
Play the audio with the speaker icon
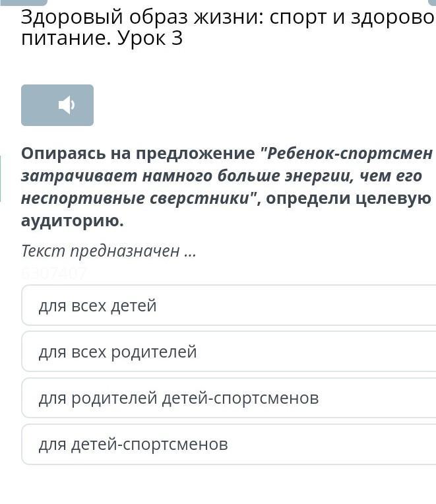pos(67,105)
